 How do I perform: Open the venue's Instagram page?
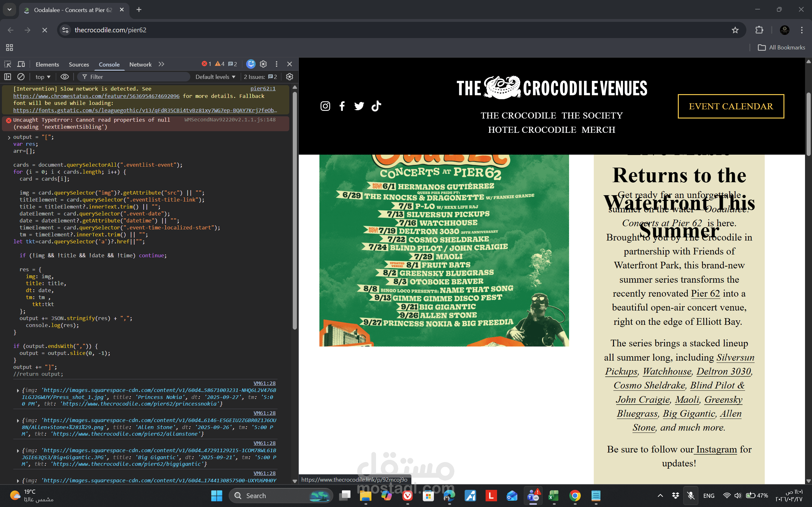click(325, 106)
